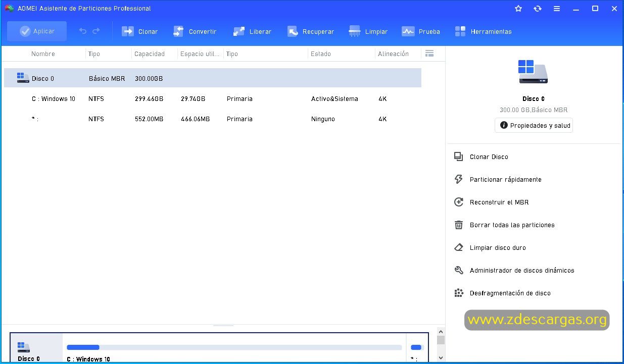Open the Clonar toolbar menu
This screenshot has height=364, width=624.
(140, 31)
